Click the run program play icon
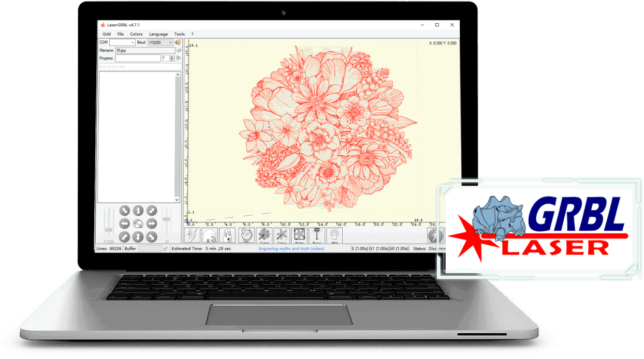Viewport: 644px width, 359px height. click(x=179, y=58)
